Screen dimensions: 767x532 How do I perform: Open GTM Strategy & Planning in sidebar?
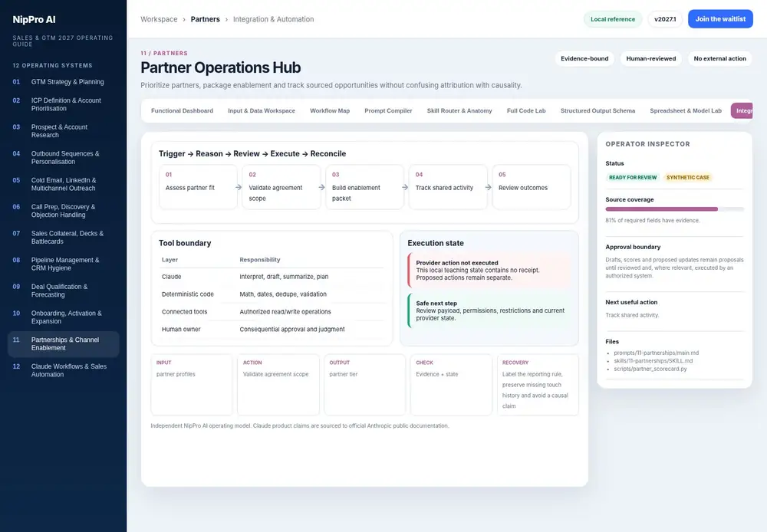[64, 82]
